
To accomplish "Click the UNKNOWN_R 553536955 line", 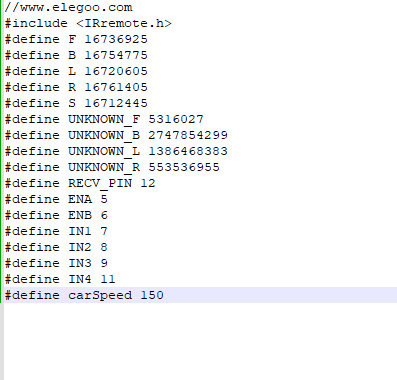I will coord(112,167).
